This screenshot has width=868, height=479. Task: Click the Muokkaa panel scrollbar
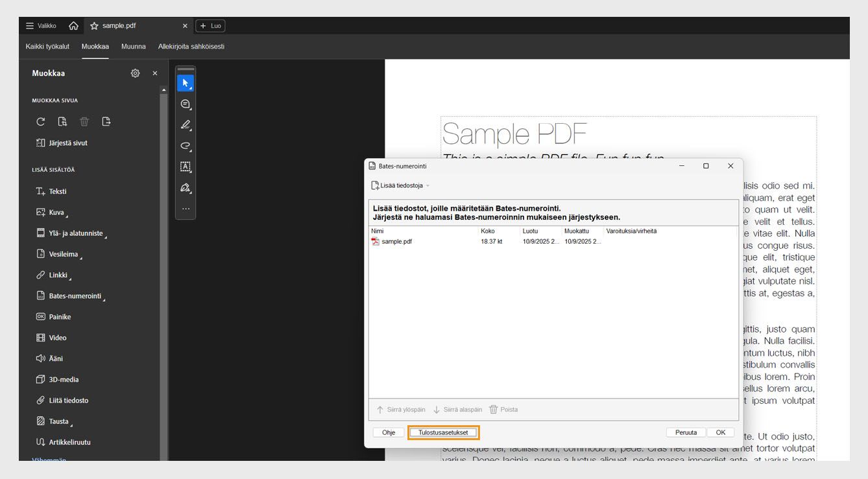tap(163, 277)
